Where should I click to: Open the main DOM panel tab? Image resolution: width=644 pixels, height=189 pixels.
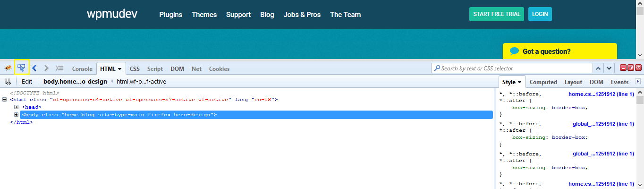tap(177, 69)
